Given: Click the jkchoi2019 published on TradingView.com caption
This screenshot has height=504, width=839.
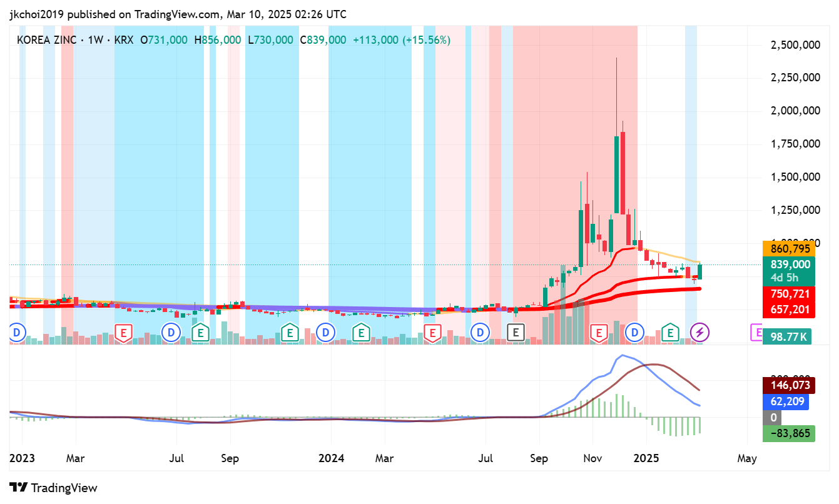Looking at the screenshot, I should pos(178,14).
